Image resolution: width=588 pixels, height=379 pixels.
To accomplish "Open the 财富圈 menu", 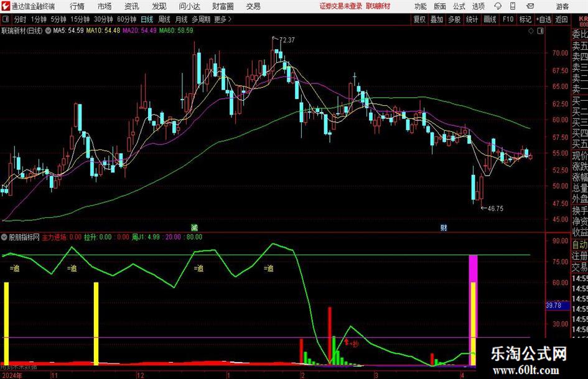I will coord(223,6).
